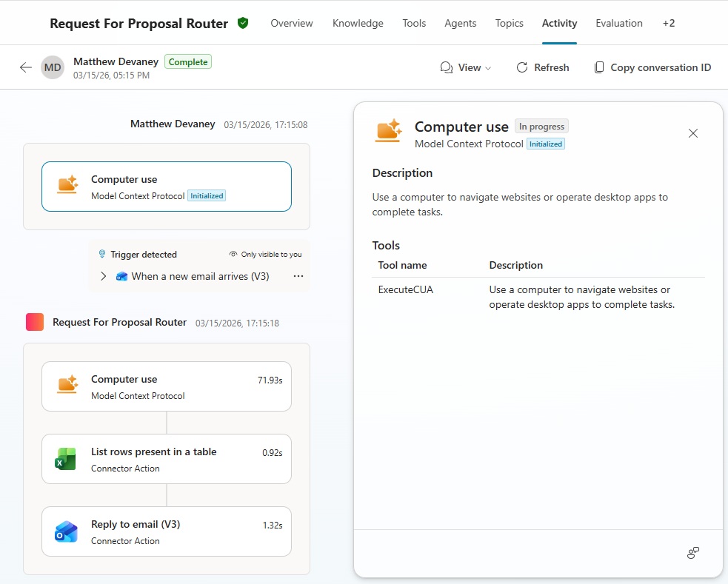Click the Outlook Reply to email icon
This screenshot has width=728, height=584.
tap(66, 531)
